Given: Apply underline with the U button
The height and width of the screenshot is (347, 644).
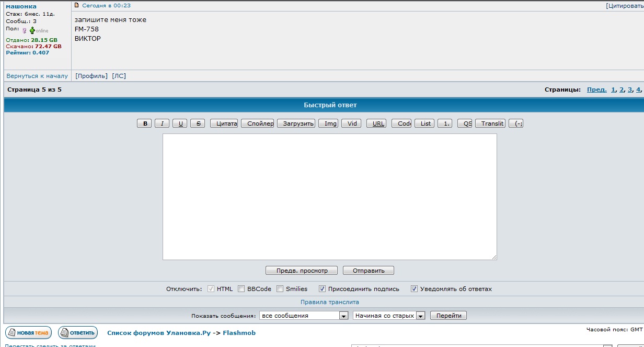Looking at the screenshot, I should tap(180, 124).
